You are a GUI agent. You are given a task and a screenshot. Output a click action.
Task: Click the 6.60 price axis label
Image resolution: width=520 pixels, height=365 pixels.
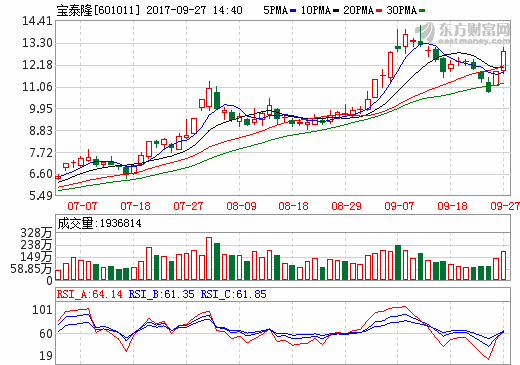click(x=41, y=174)
